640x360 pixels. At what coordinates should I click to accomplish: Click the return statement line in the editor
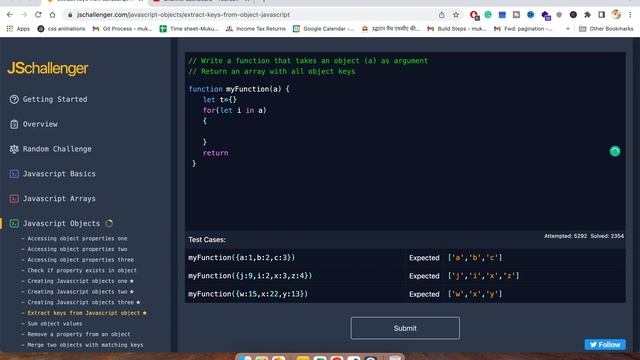216,153
